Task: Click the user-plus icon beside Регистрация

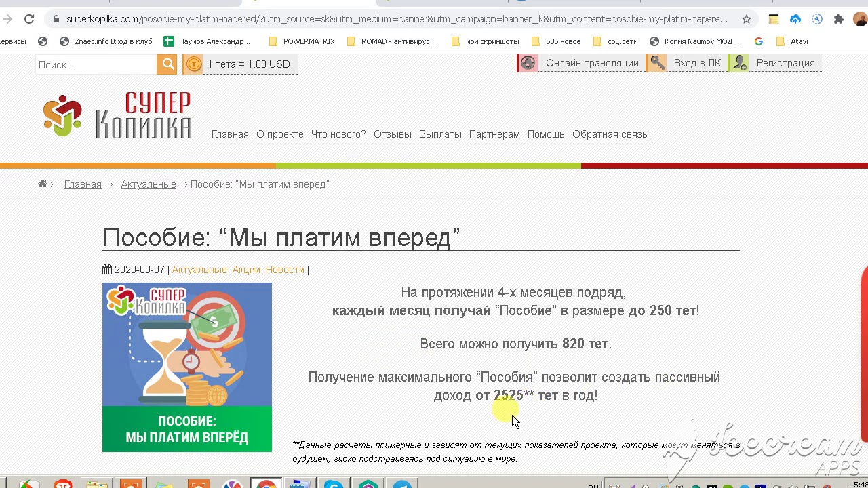Action: tap(739, 63)
